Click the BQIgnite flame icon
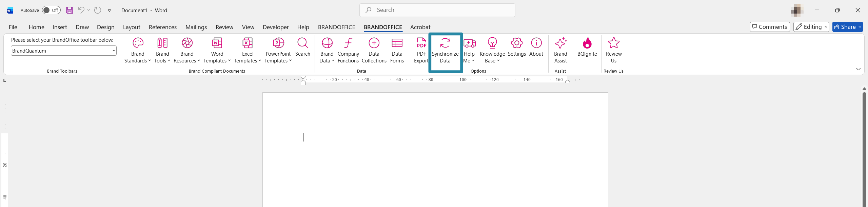 [x=587, y=43]
